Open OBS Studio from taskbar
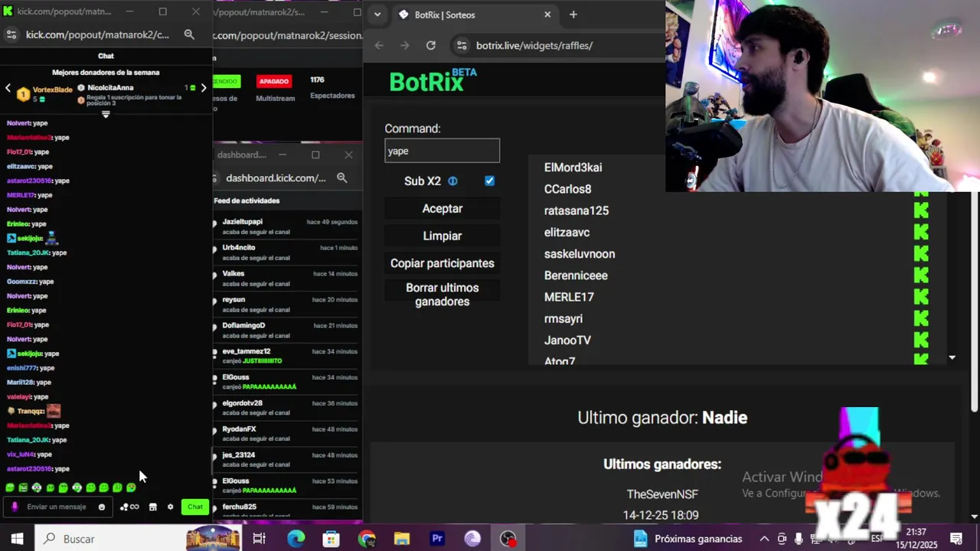Viewport: 980px width, 551px height. tap(508, 539)
